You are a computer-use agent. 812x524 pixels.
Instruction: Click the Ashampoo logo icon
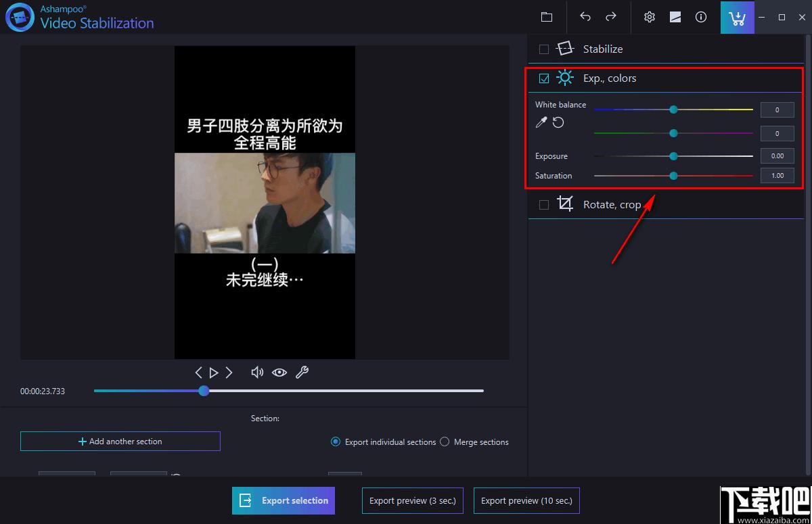[x=20, y=17]
